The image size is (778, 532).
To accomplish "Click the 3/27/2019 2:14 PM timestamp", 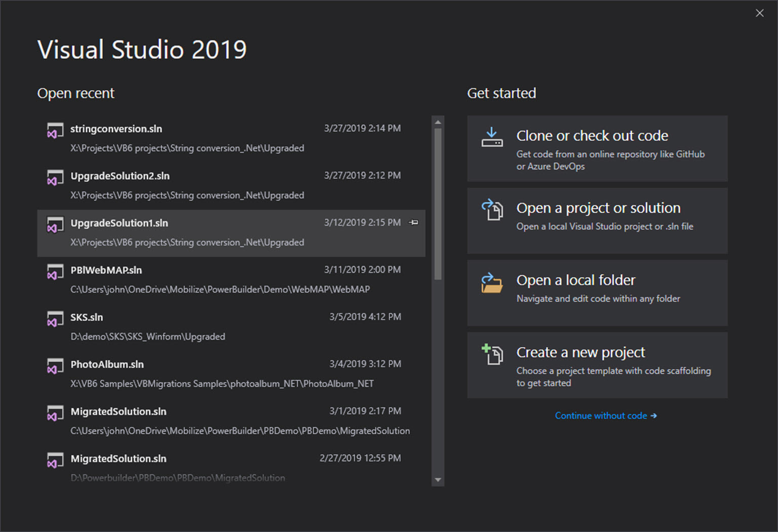I will point(362,128).
